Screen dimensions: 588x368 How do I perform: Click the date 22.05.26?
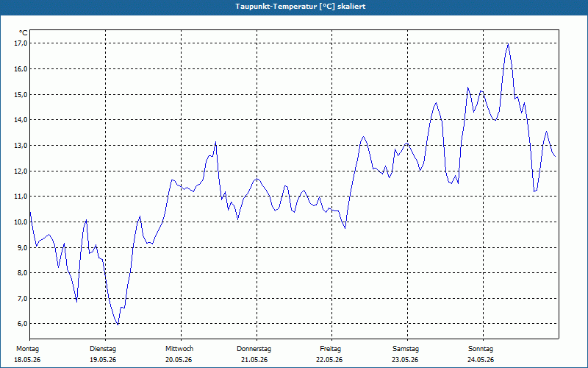click(329, 360)
